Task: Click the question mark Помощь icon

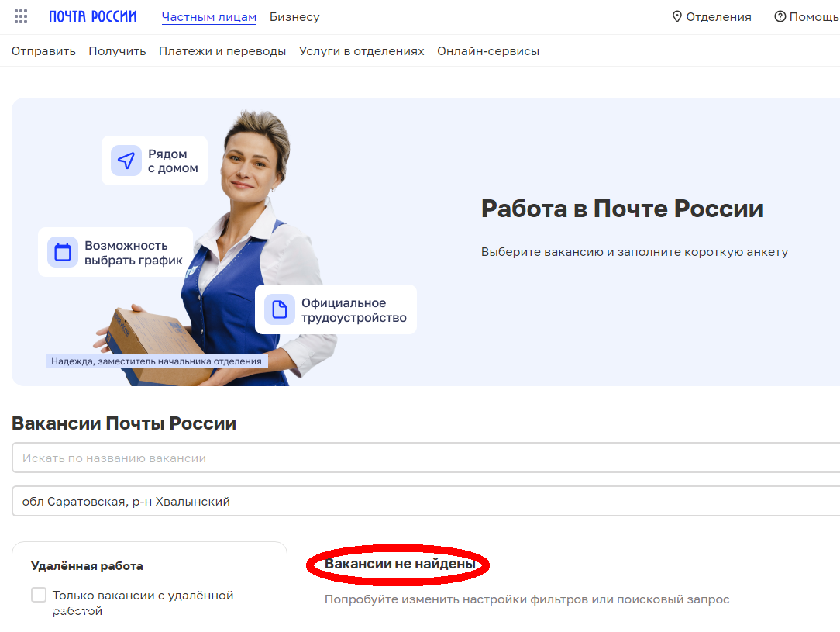Action: [780, 16]
